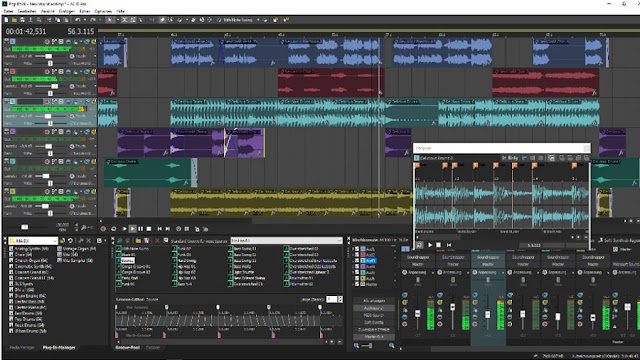Click the red delete X in Groove Pool
Image resolution: width=640 pixels, height=360 pixels.
point(157,241)
